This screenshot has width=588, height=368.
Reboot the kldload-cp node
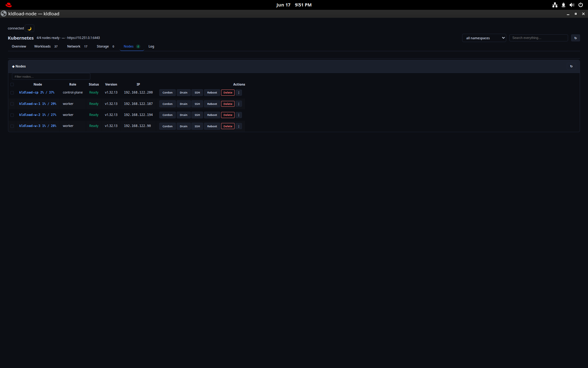point(212,93)
